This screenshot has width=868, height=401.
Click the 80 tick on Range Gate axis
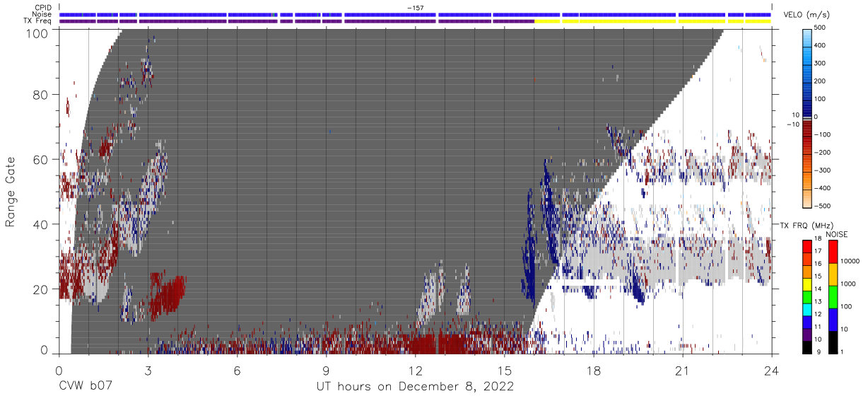click(x=41, y=95)
